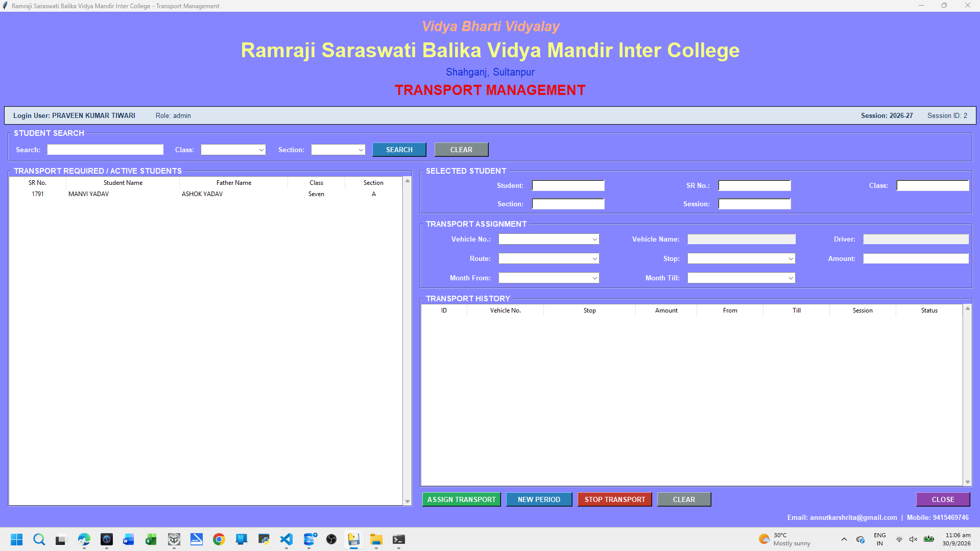Open the Vehicle No. dropdown
Image resolution: width=980 pixels, height=551 pixels.
(x=548, y=239)
